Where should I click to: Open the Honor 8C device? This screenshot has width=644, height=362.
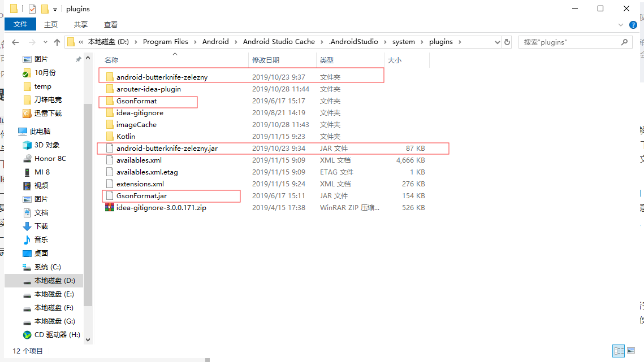pyautogui.click(x=50, y=159)
